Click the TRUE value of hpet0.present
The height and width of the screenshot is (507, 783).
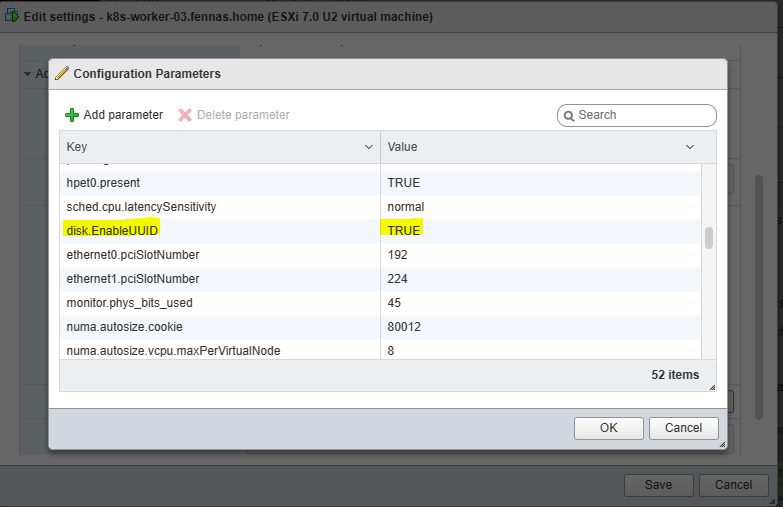coord(403,183)
